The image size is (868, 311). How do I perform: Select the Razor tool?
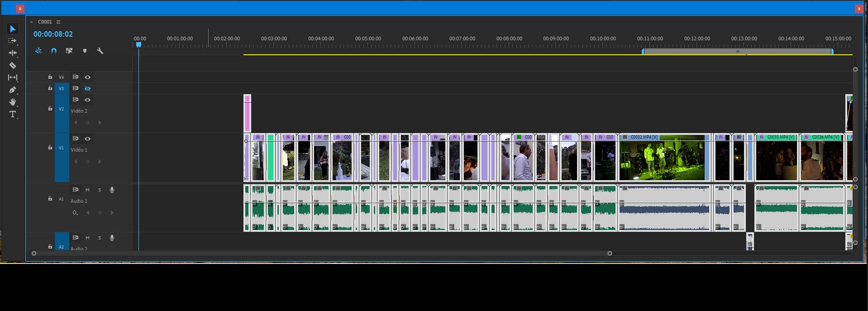click(13, 65)
